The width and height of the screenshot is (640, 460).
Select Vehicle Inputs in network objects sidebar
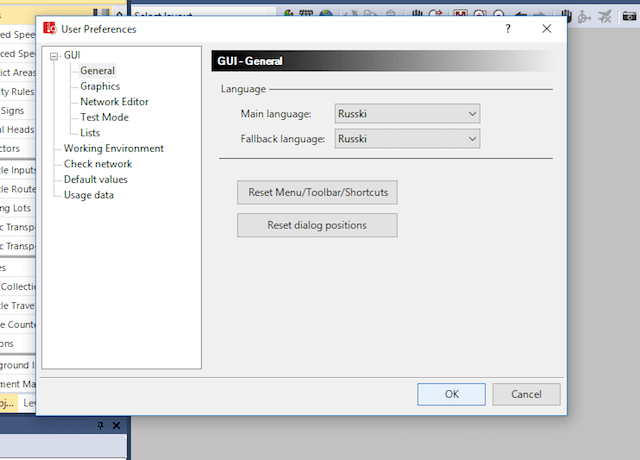(x=18, y=170)
